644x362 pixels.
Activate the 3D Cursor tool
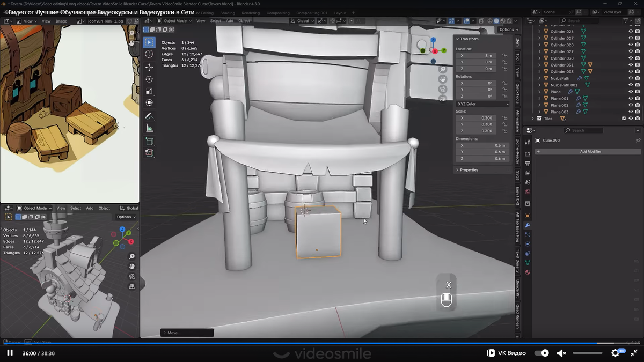149,54
